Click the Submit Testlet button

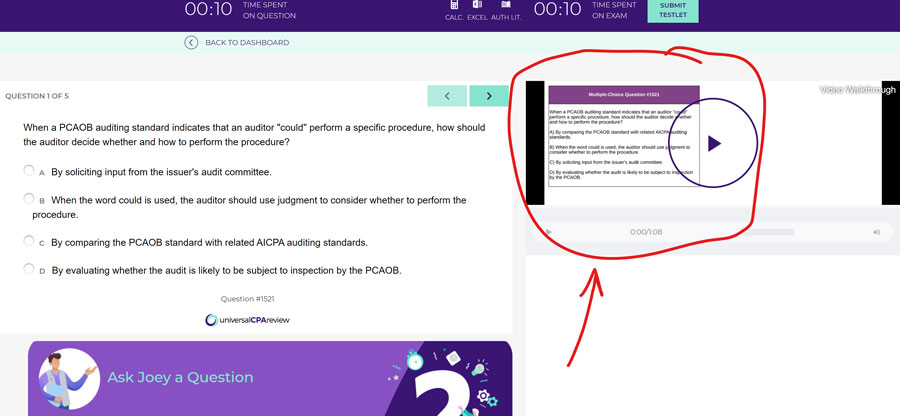(x=672, y=10)
